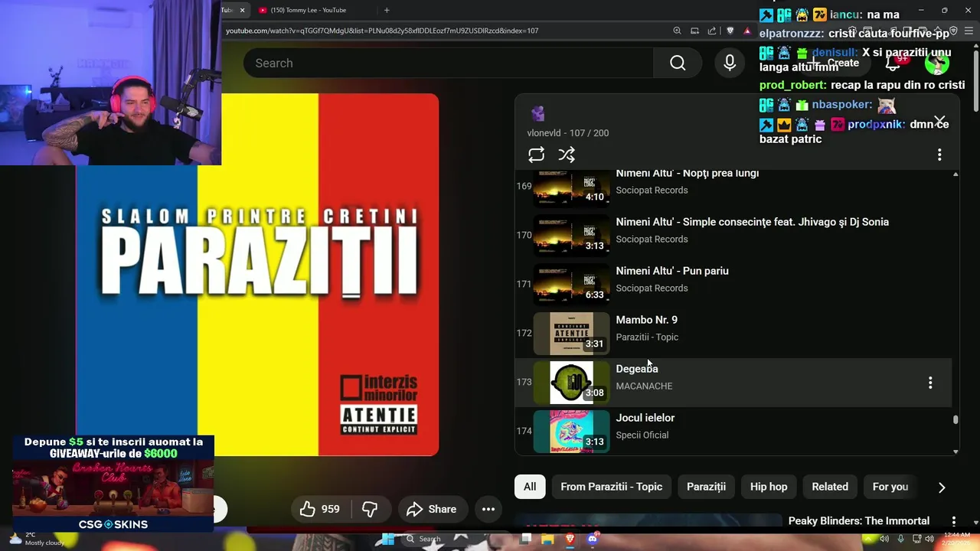Open Brave browser taskbar icon
This screenshot has width=980, height=551.
570,540
